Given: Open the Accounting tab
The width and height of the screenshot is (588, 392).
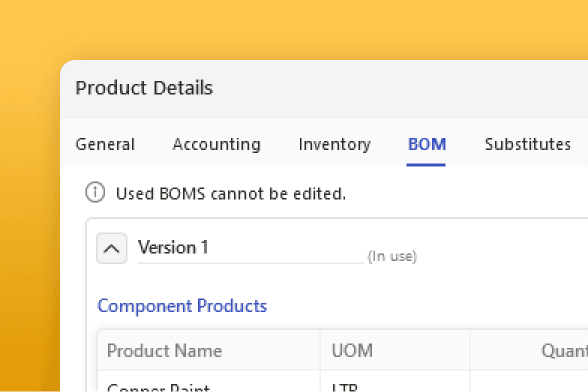Looking at the screenshot, I should coord(216,144).
